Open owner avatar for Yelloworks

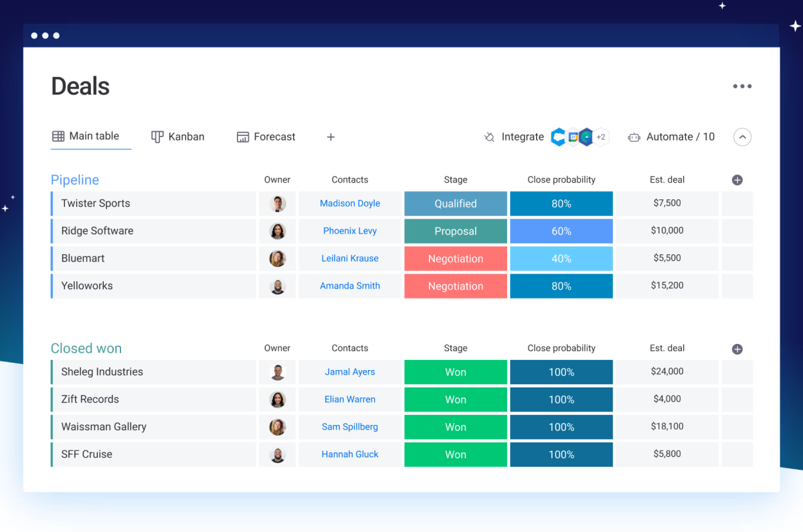pos(278,286)
